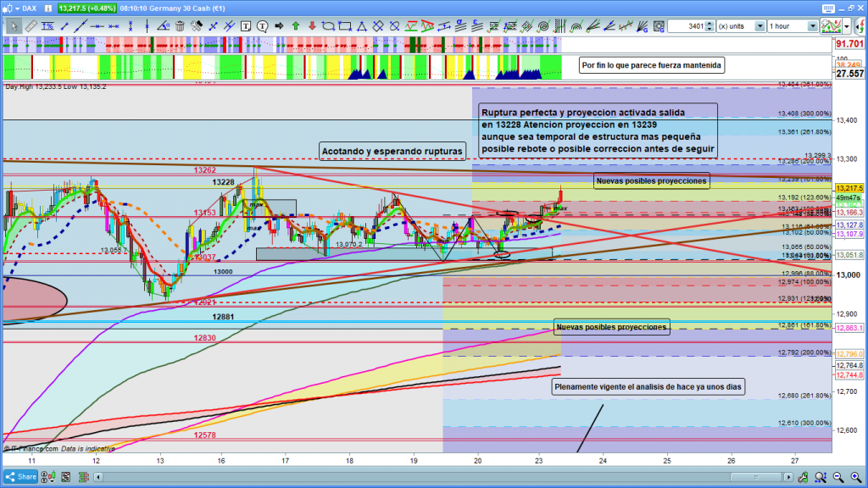Click the Share button

point(21,478)
